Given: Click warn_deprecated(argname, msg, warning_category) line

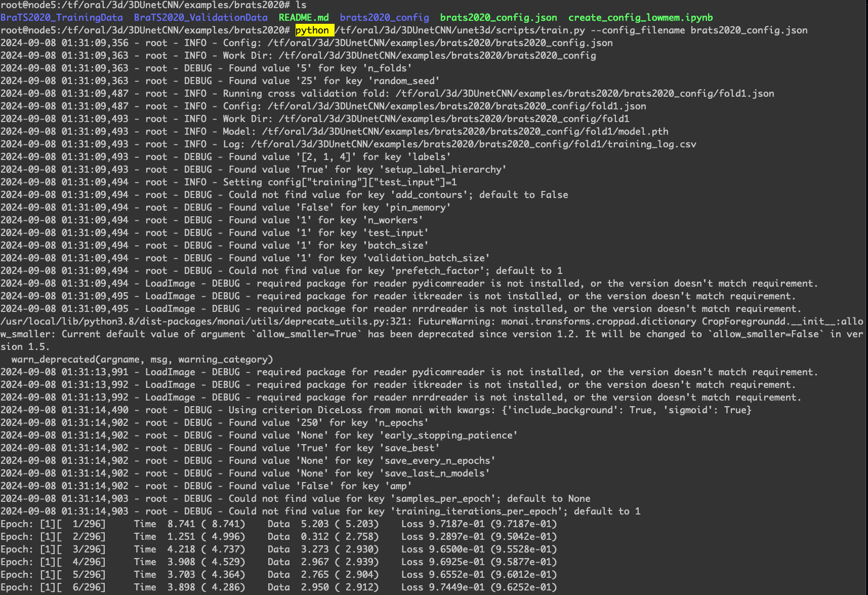Looking at the screenshot, I should [x=142, y=360].
